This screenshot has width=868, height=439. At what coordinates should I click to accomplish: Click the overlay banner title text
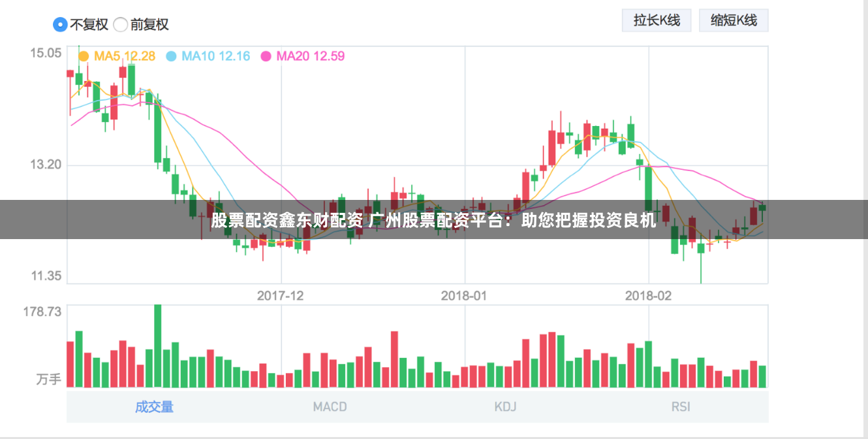pos(434,220)
